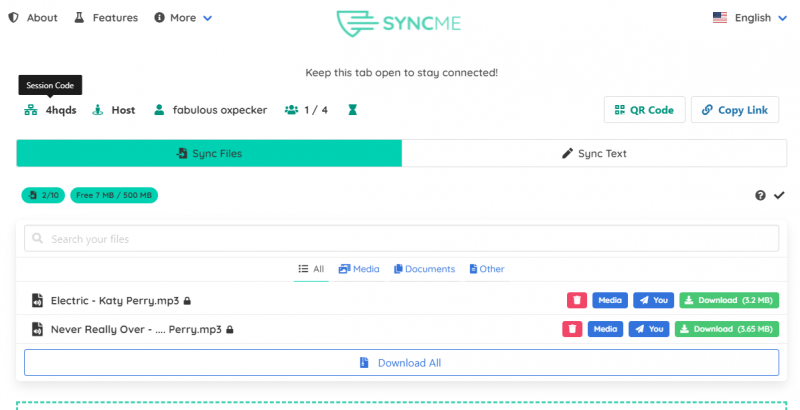Click the user profile icon
Image resolution: width=800 pixels, height=410 pixels.
(x=159, y=110)
